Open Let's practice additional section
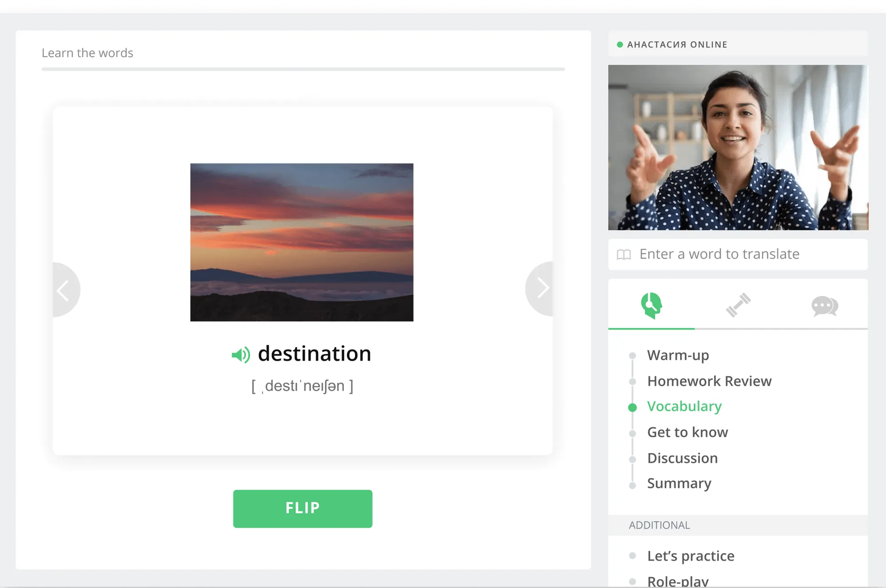 pos(690,556)
